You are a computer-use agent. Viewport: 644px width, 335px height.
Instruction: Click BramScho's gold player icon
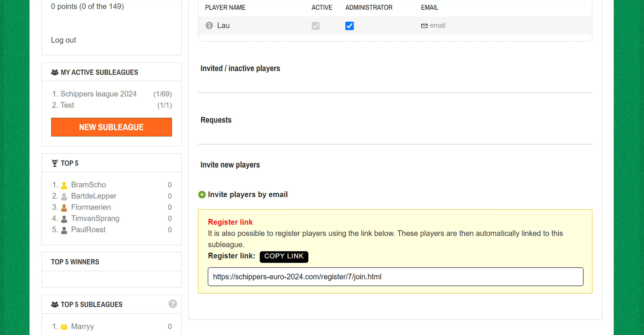(64, 185)
